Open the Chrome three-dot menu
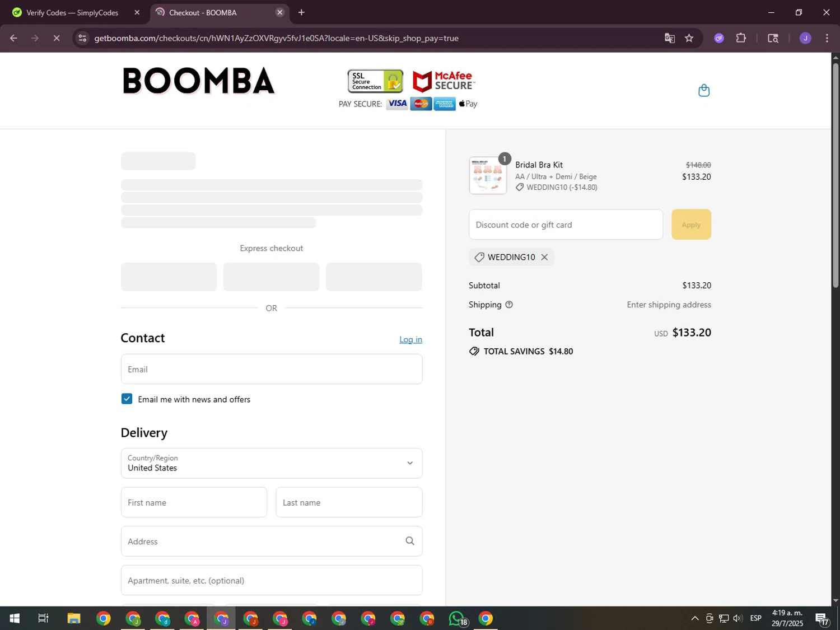This screenshot has height=630, width=840. tap(827, 38)
